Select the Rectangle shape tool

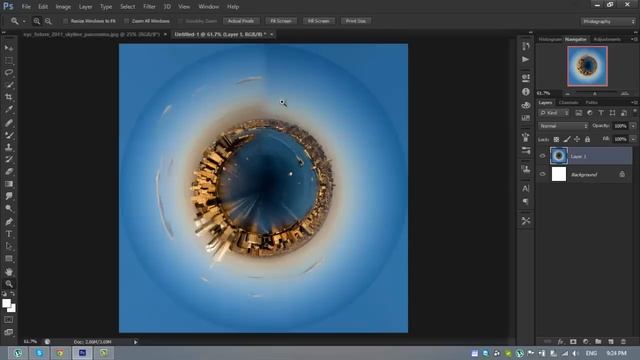9,259
